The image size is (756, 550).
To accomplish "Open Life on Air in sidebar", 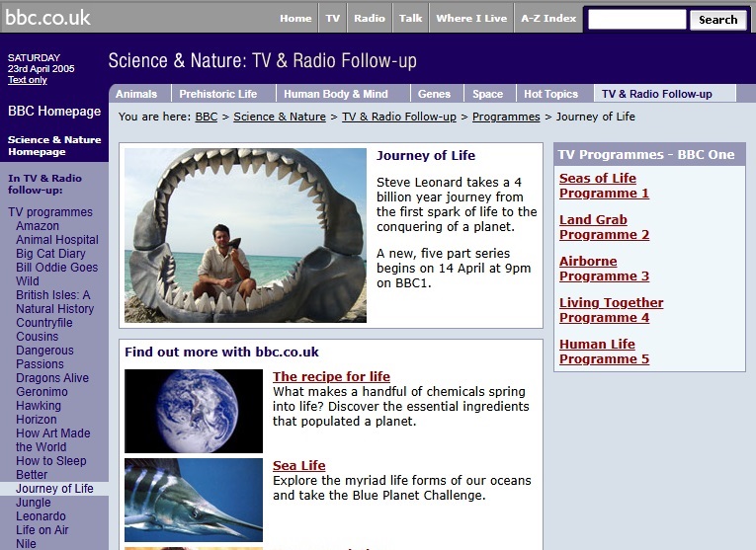I will 42,530.
